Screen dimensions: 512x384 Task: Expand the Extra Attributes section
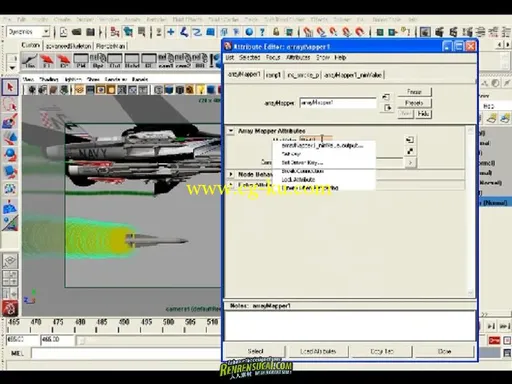click(x=231, y=185)
